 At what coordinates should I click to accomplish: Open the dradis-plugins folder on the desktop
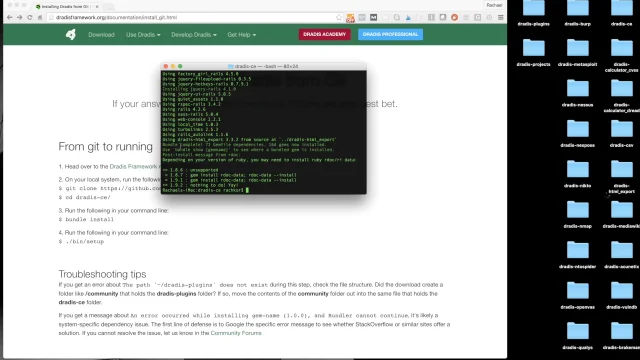coord(533,14)
